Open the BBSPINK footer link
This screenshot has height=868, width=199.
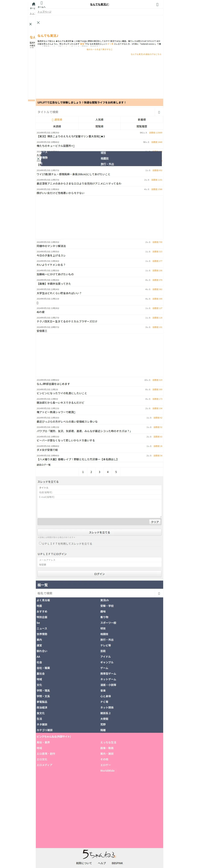pos(117,863)
